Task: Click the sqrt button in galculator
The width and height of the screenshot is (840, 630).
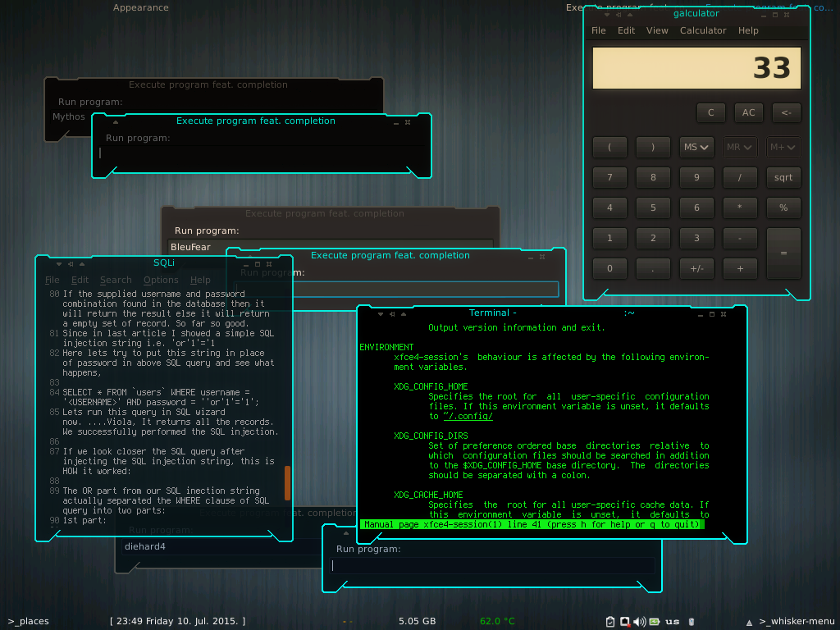Action: coord(783,177)
